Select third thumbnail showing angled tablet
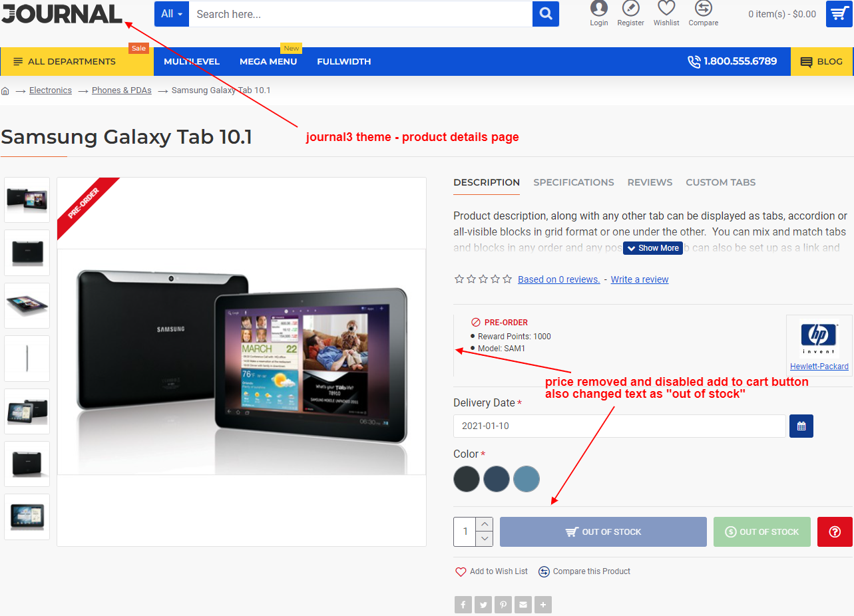 tap(27, 305)
